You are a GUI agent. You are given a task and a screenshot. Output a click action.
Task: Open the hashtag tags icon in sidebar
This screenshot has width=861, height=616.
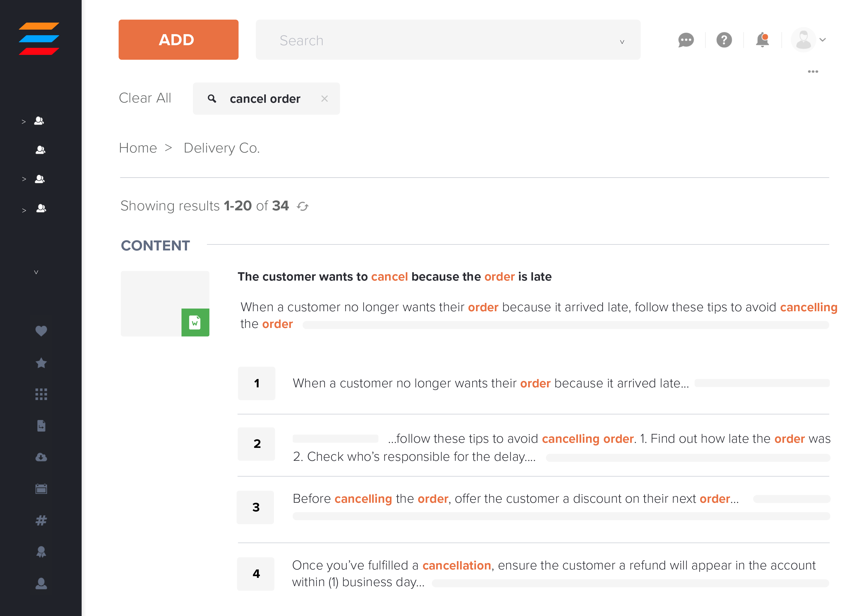click(x=41, y=521)
